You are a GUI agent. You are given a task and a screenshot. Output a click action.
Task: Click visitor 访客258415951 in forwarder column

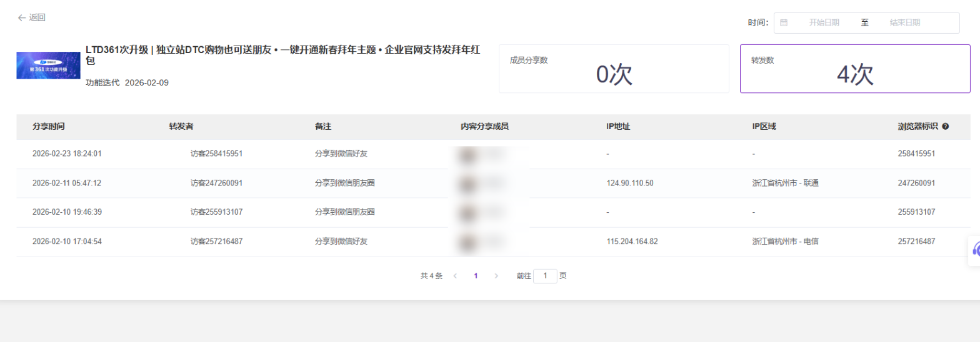point(216,154)
